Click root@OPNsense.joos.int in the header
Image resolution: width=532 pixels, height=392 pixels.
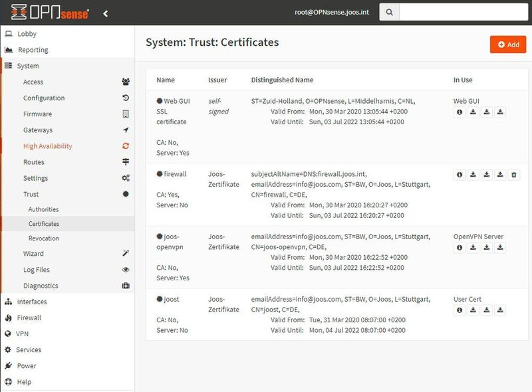click(x=332, y=11)
